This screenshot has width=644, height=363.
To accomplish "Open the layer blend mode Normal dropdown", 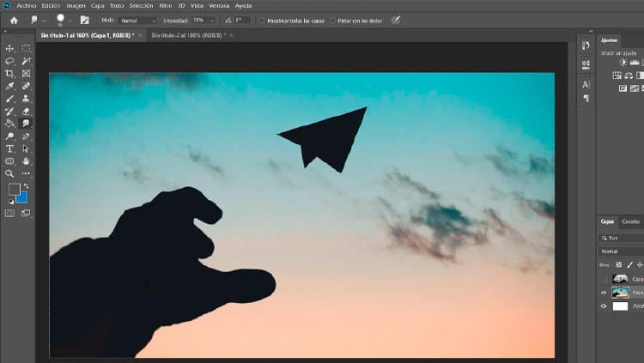I will tap(621, 251).
